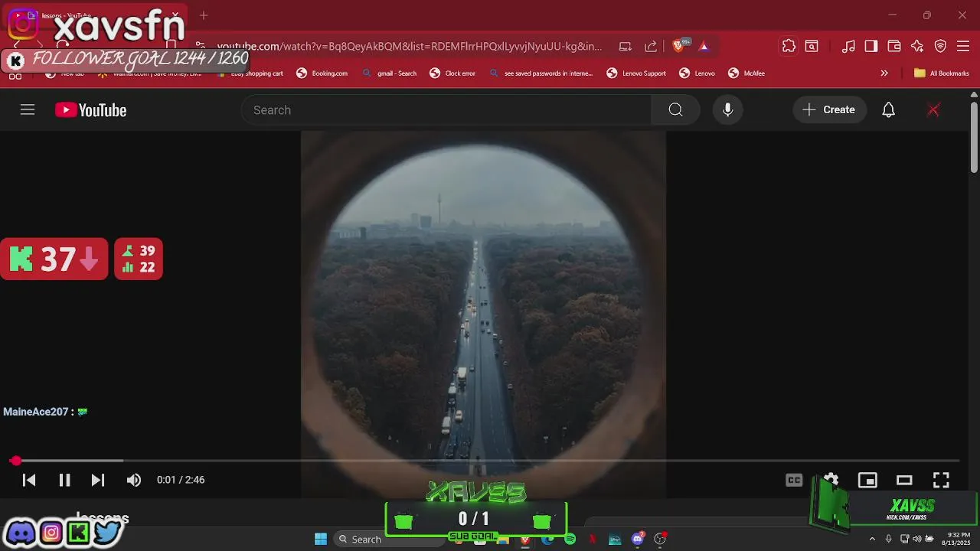Focus the YouTube Search input field
The width and height of the screenshot is (980, 551).
point(448,109)
